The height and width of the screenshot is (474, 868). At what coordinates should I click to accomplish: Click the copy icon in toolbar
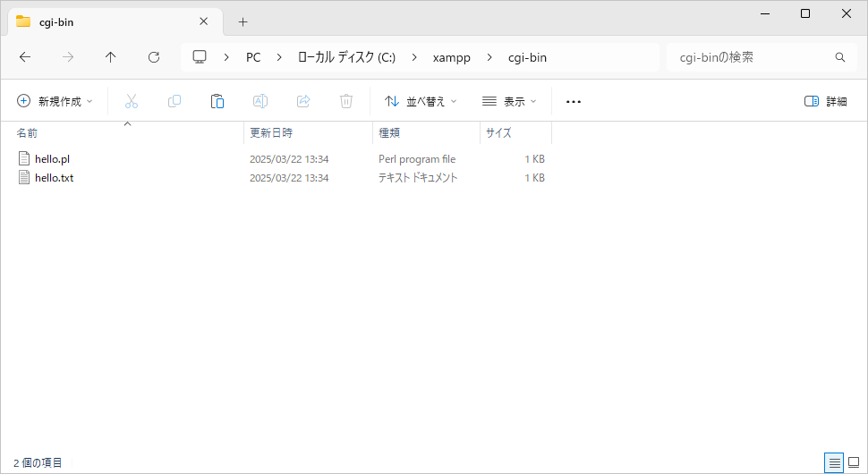pos(174,101)
